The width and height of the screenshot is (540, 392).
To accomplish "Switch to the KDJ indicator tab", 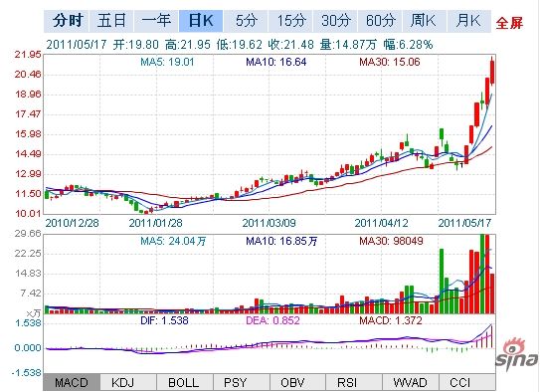I will pyautogui.click(x=128, y=382).
